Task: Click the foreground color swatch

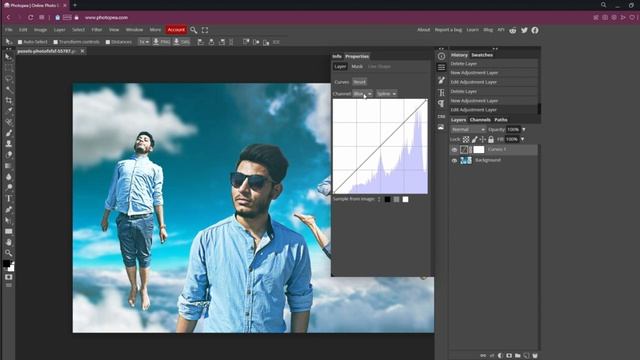Action: point(7,264)
